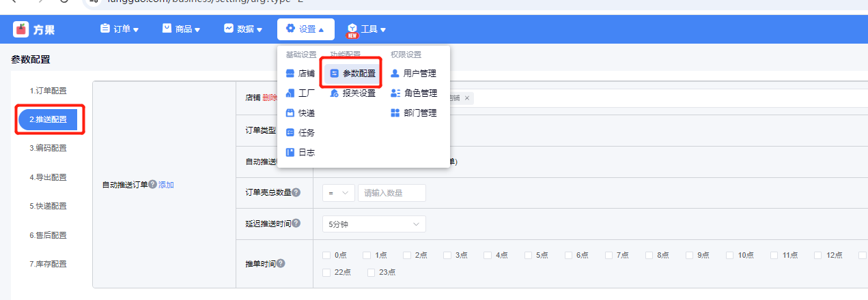Screen dimensions: 868x300
Task: Select 报关设置 in the settings dropdown
Action: [x=352, y=93]
